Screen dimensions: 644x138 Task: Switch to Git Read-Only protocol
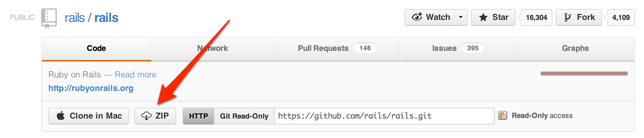[x=244, y=116]
